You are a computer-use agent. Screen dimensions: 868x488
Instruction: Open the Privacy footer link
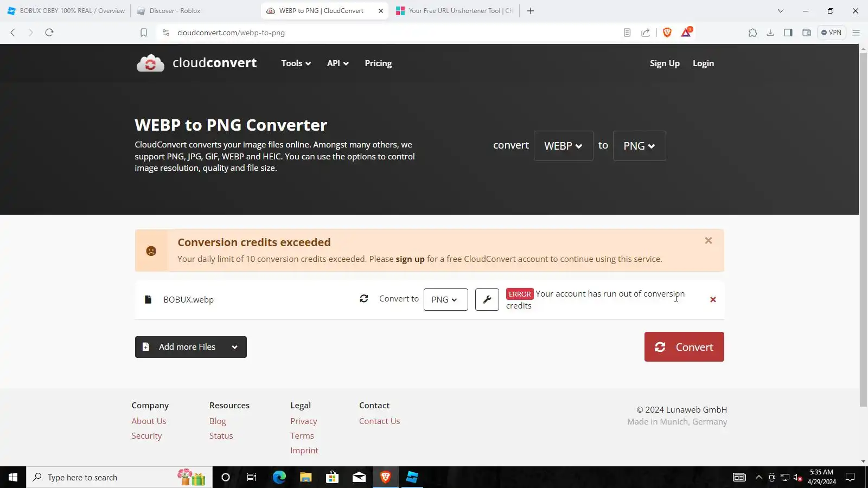click(x=304, y=421)
